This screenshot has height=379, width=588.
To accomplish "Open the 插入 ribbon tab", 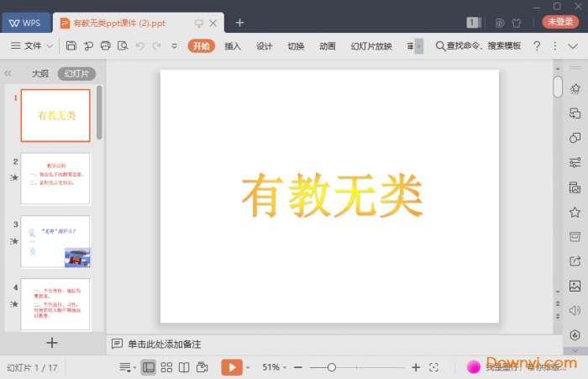I will click(233, 45).
